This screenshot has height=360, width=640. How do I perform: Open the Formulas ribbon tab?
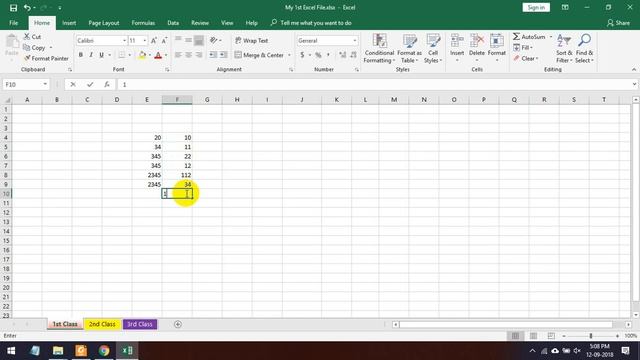point(143,23)
